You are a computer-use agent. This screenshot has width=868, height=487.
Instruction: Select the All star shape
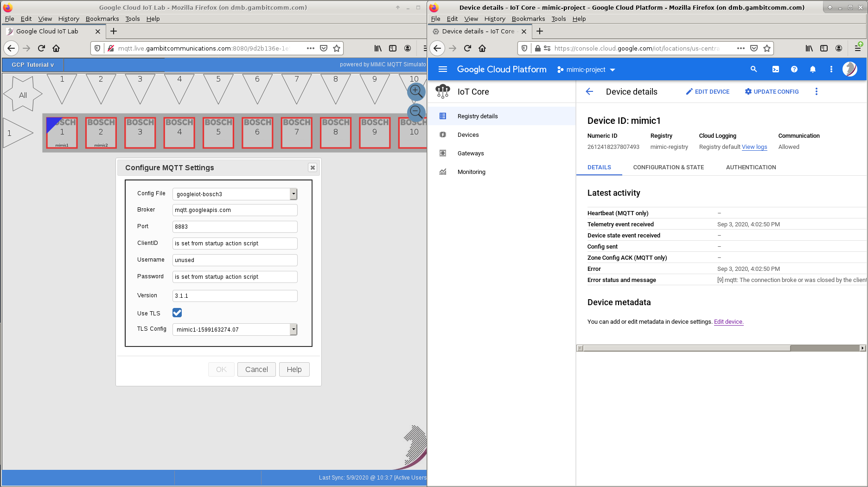tap(23, 94)
